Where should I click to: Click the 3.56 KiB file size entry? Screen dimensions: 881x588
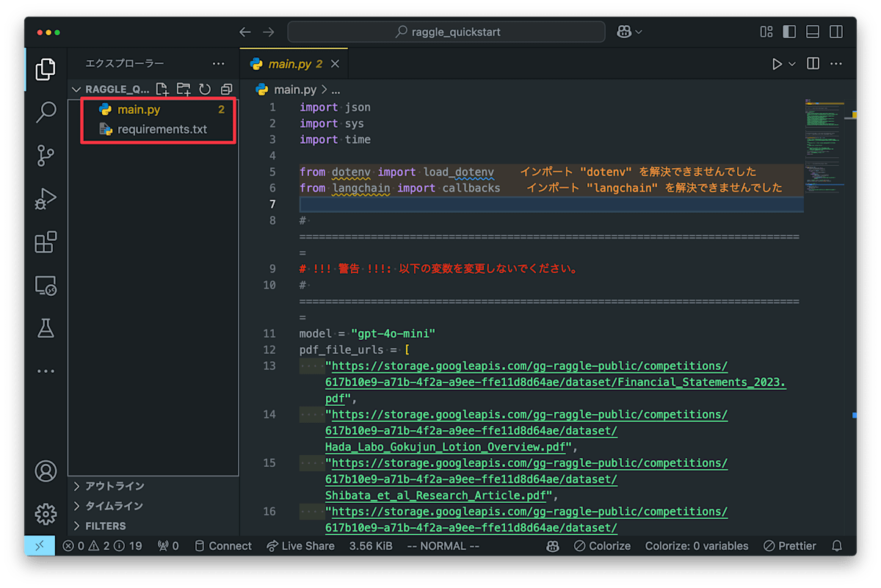point(371,546)
